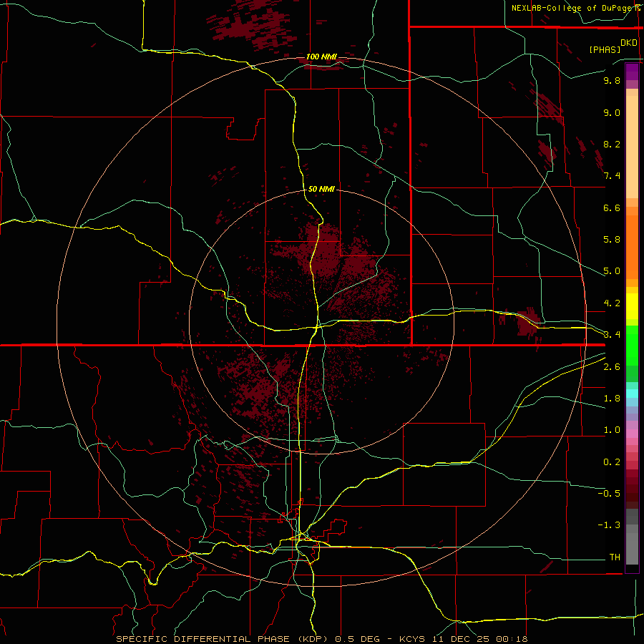This screenshot has height=644, width=644.
Task: Click the TH threshold label
Action: coord(615,557)
